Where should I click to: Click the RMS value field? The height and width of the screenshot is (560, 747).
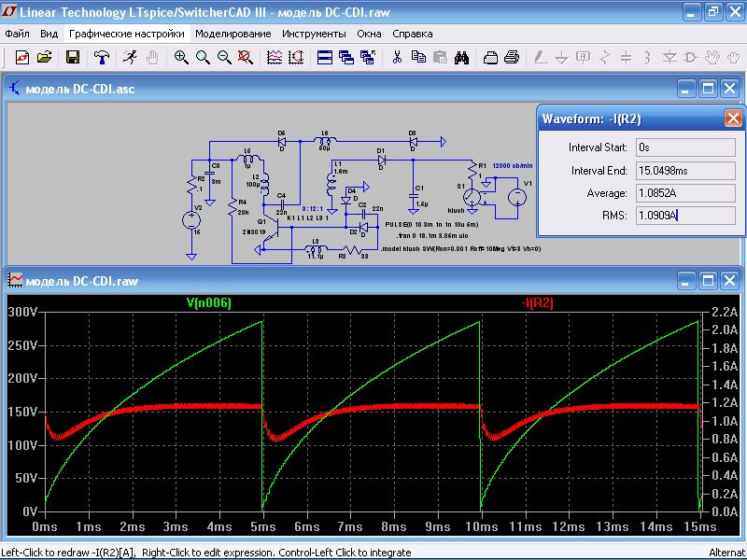coord(684,217)
